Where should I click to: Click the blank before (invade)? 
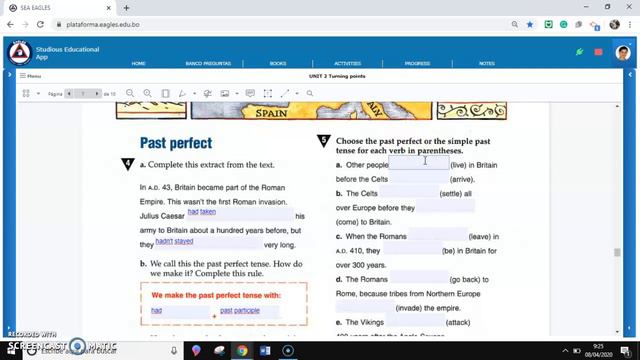pos(365,306)
